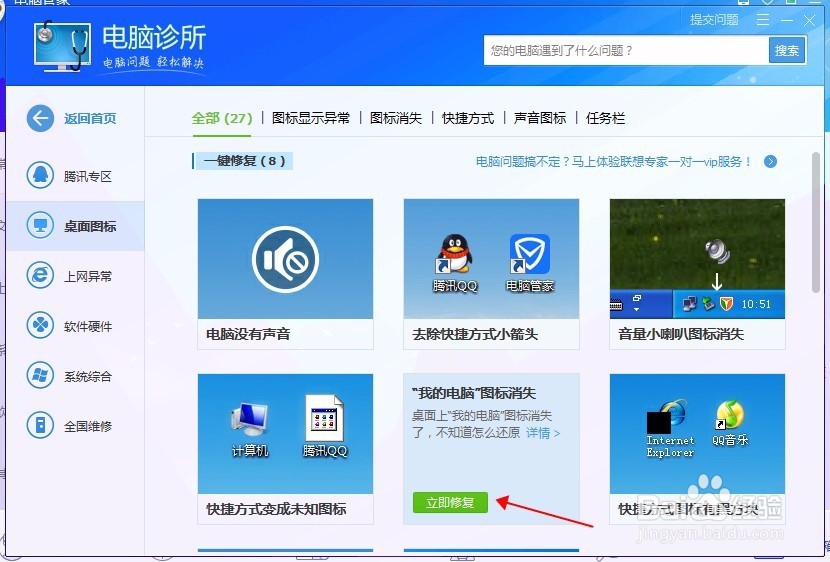Click the 快捷方式图标有黑方块 title
The width and height of the screenshot is (830, 562).
point(688,509)
